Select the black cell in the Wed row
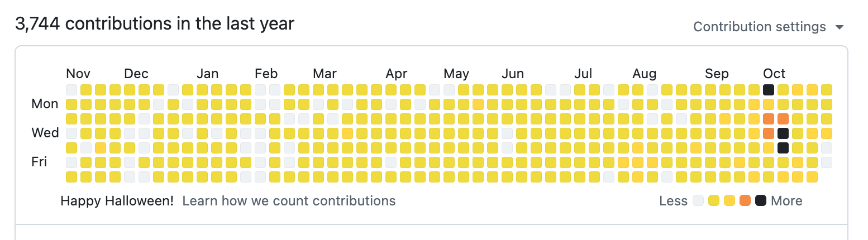This screenshot has width=868, height=240. click(783, 133)
